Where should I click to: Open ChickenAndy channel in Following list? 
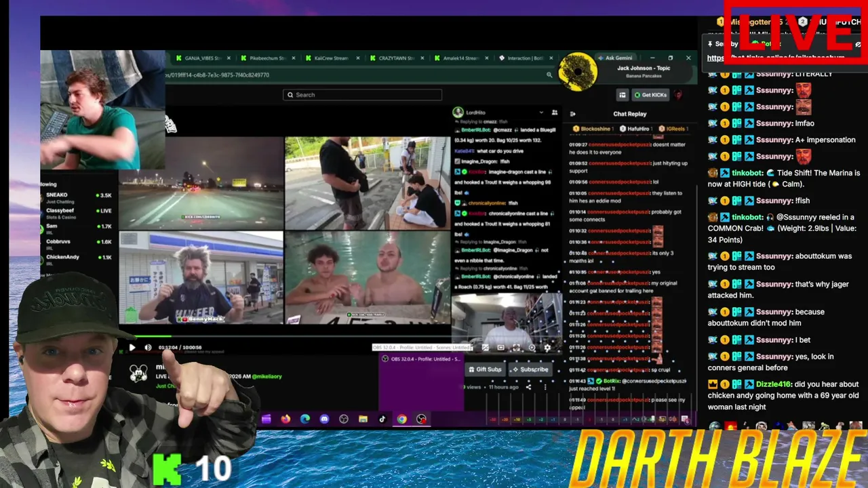78,260
